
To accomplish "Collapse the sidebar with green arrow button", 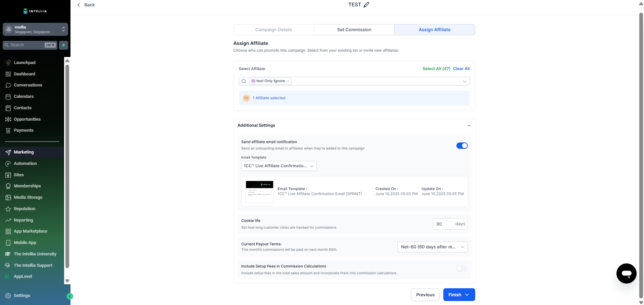I will [70, 296].
